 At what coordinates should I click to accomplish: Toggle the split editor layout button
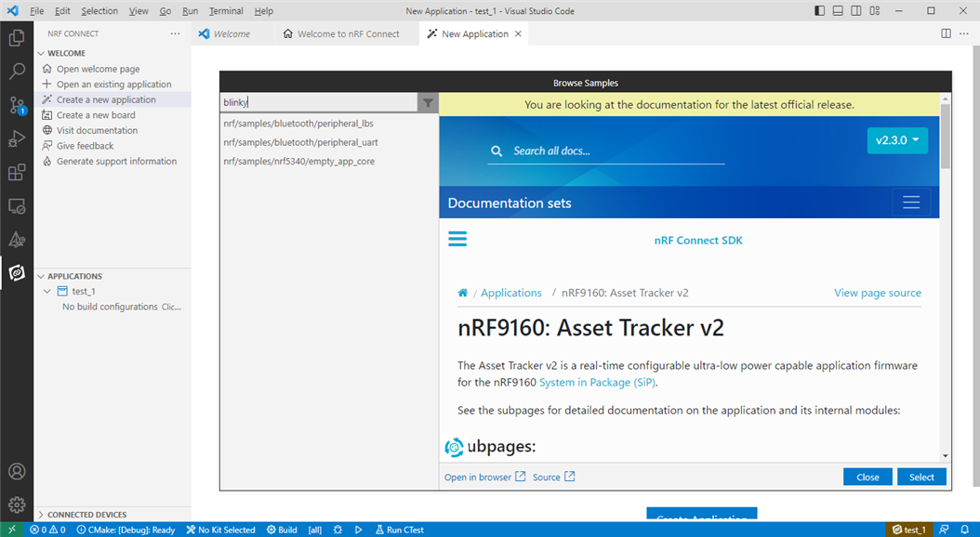(946, 33)
